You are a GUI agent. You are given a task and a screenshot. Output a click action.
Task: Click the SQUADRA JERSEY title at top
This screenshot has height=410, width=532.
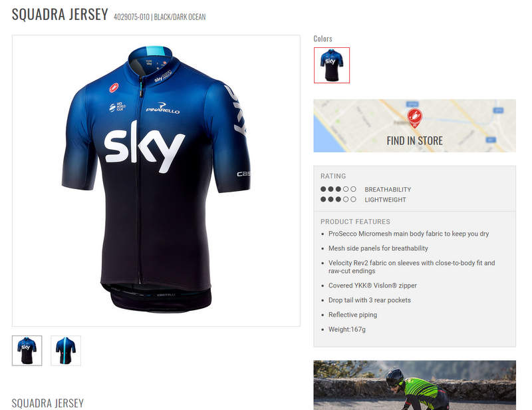(x=60, y=15)
